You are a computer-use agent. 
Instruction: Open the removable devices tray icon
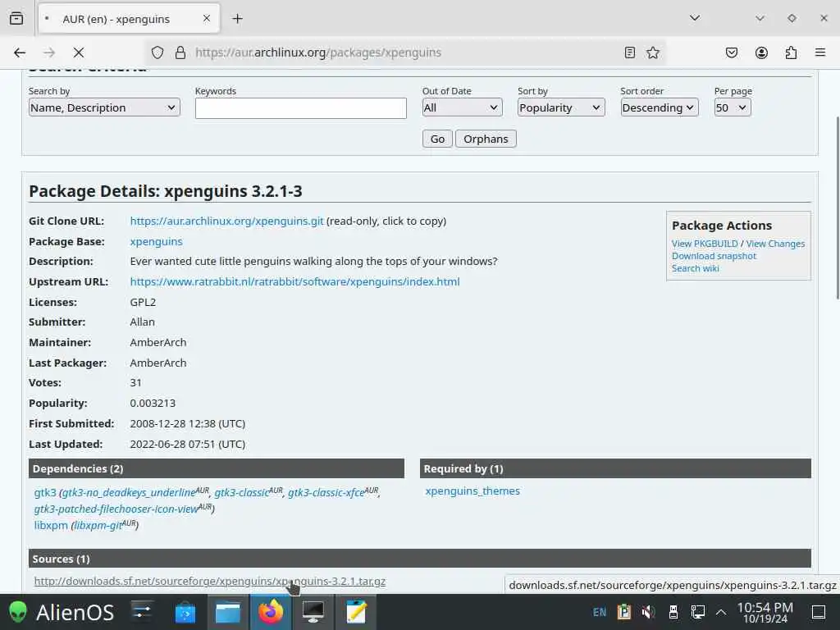pos(673,612)
